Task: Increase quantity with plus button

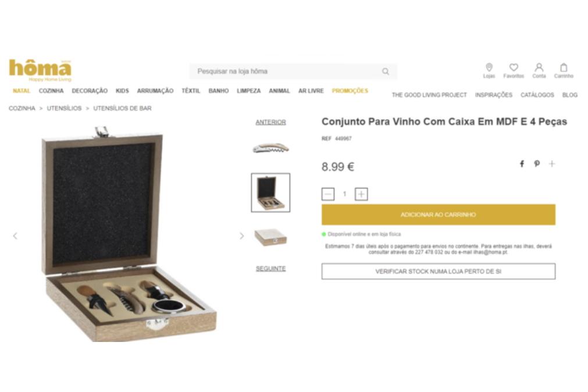Action: pyautogui.click(x=361, y=194)
